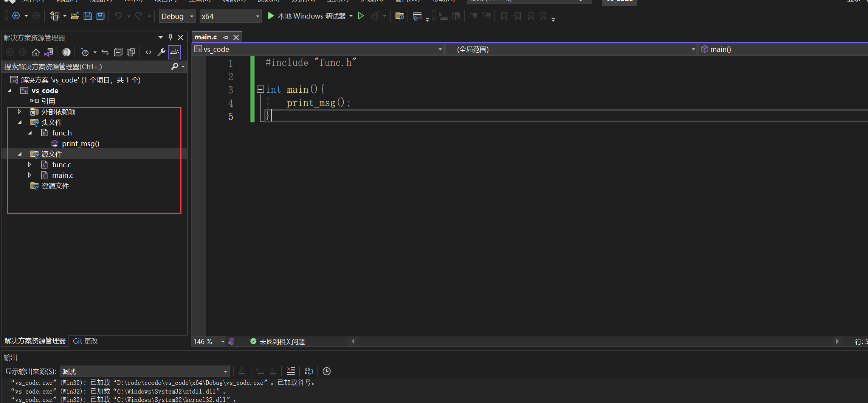Sync with active document using double-arrow icon
Screen dimensions: 868x403
pos(105,52)
